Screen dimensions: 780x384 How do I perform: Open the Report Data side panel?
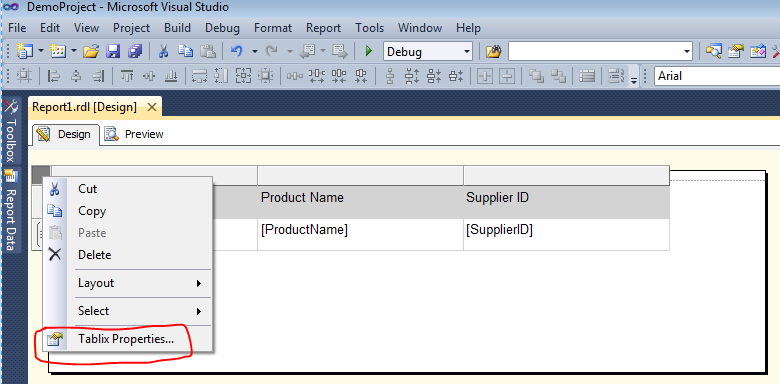pyautogui.click(x=11, y=209)
